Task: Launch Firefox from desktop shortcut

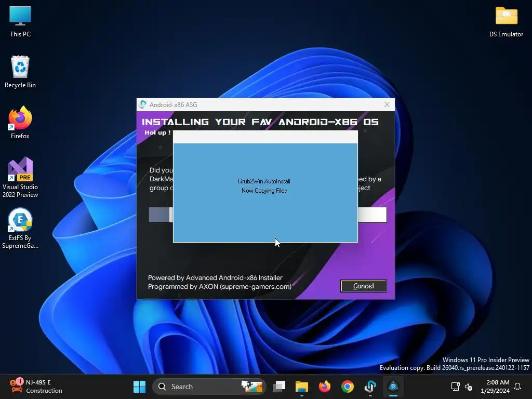Action: 20,123
